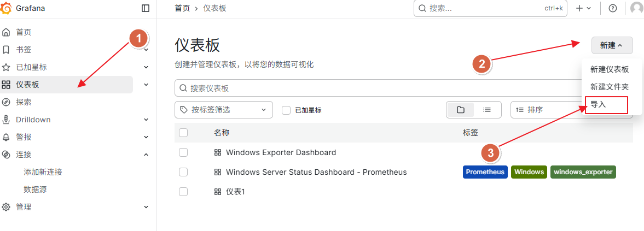Open the 按标签筛选 tag filter dropdown
The width and height of the screenshot is (644, 231).
click(223, 110)
